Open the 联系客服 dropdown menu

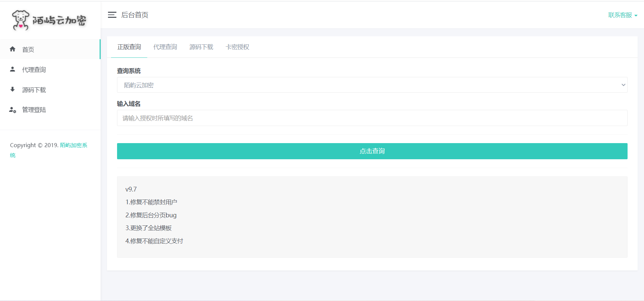click(x=623, y=15)
